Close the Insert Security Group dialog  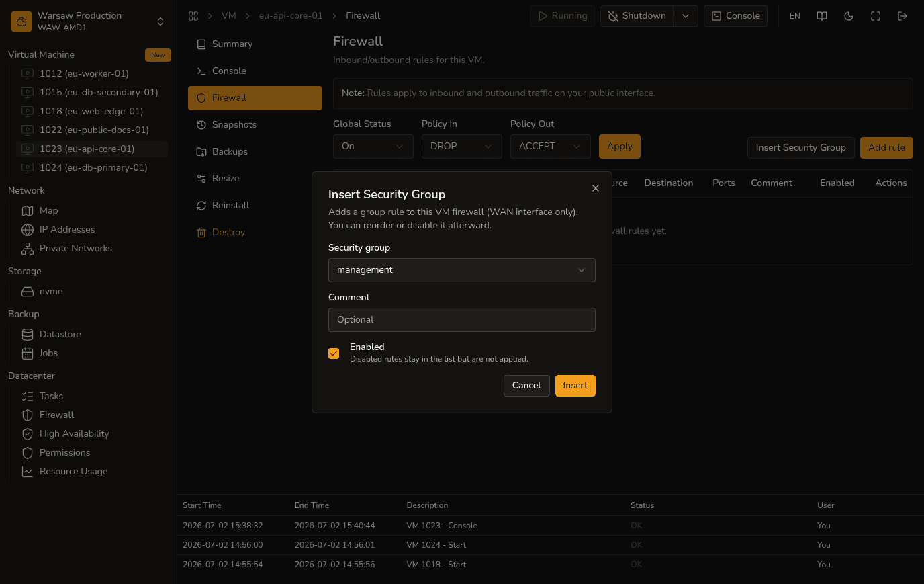click(596, 188)
